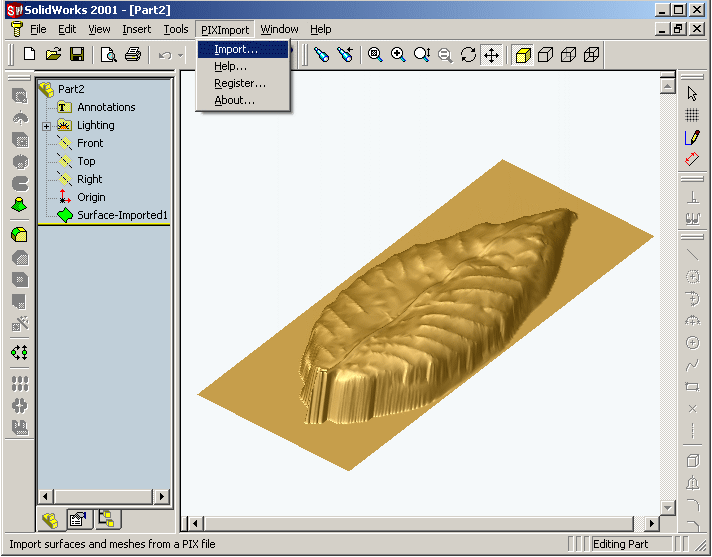The height and width of the screenshot is (557, 712).
Task: Click the Linear Pattern dots icon
Action: [20, 383]
